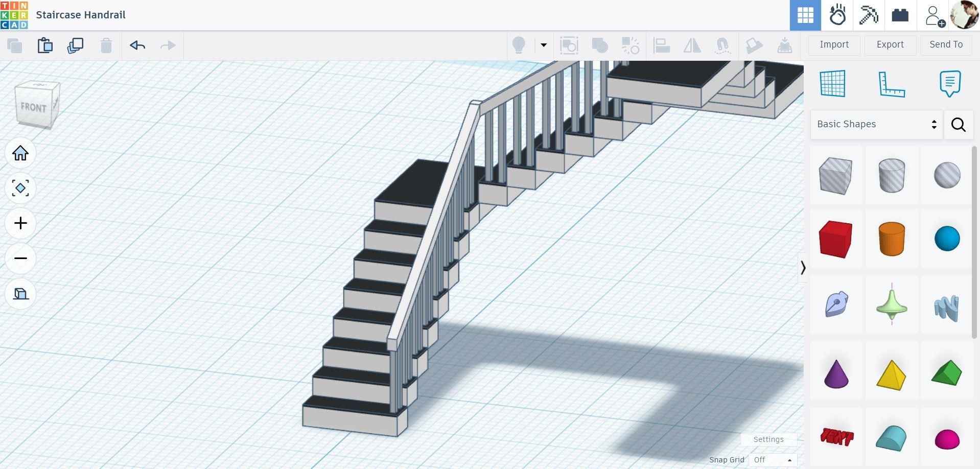Open the Sim Lab icon
The height and width of the screenshot is (469, 980).
pyautogui.click(x=837, y=15)
